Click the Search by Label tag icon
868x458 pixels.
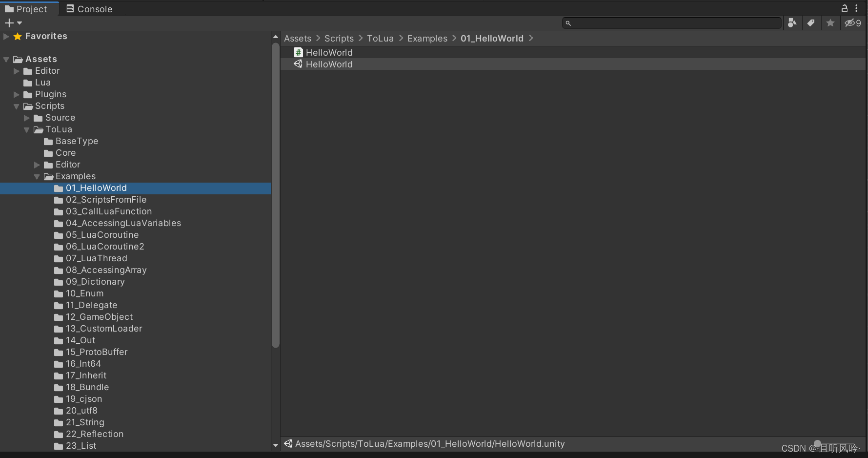811,22
